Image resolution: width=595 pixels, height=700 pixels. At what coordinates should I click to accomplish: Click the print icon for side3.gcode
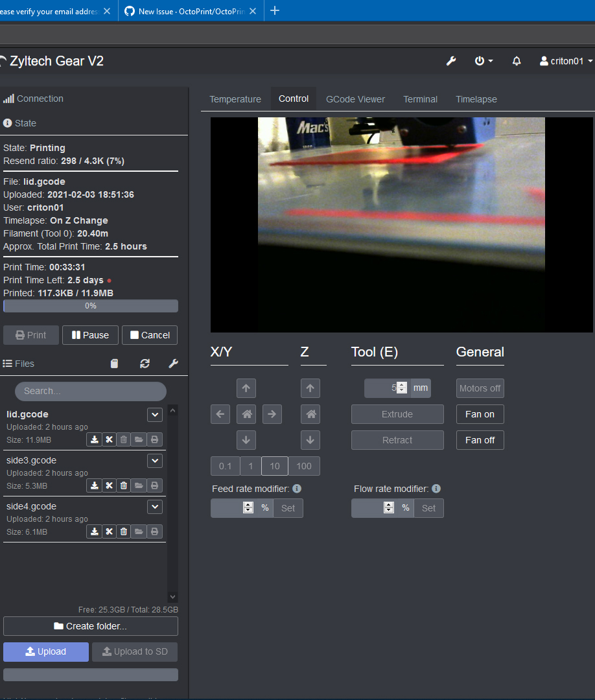click(x=154, y=485)
